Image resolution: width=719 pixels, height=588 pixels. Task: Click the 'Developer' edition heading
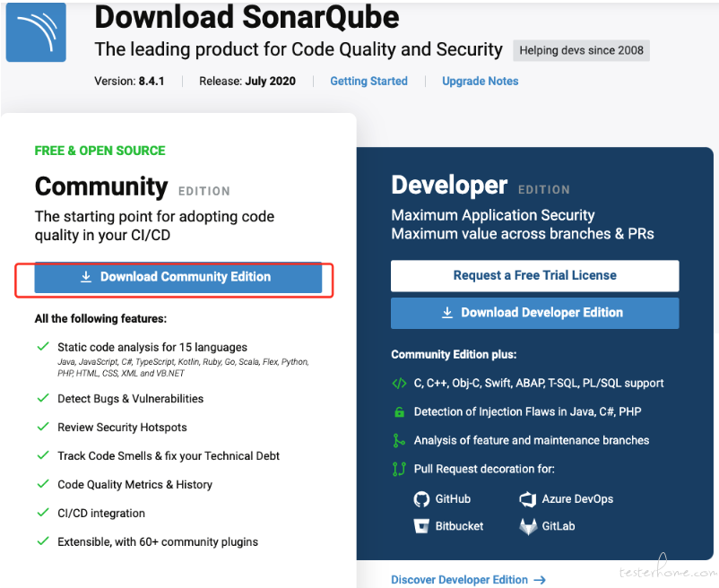[449, 186]
